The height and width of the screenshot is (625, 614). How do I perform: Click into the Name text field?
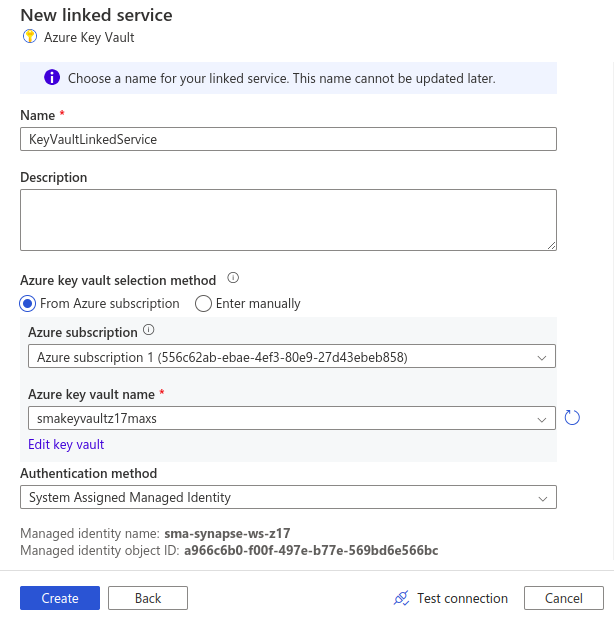click(x=288, y=139)
